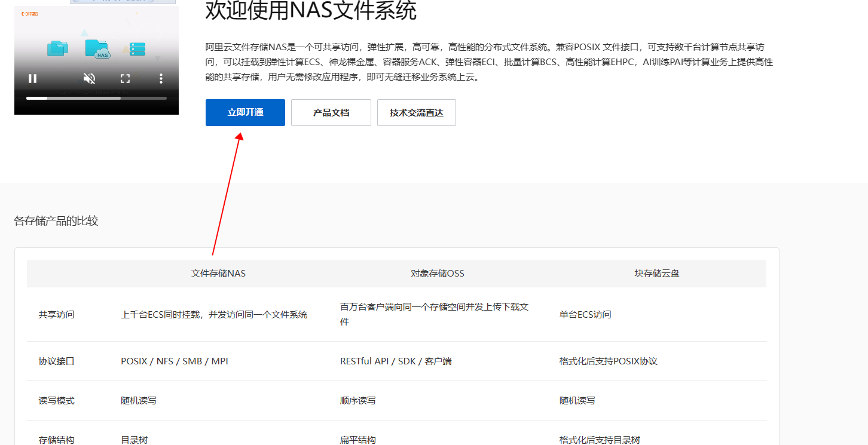This screenshot has width=868, height=445.
Task: Click the cell 格式化后支持POSIX协议
Action: point(609,361)
